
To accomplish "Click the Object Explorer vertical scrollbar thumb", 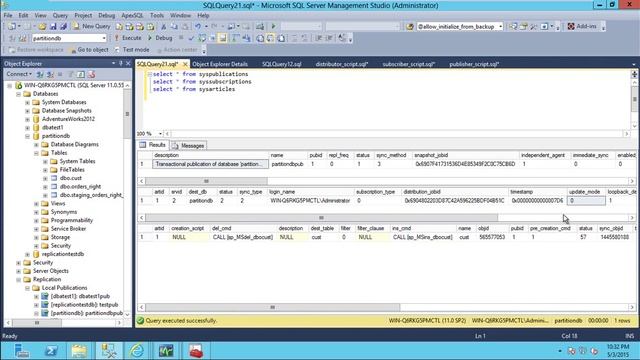I will (x=127, y=114).
